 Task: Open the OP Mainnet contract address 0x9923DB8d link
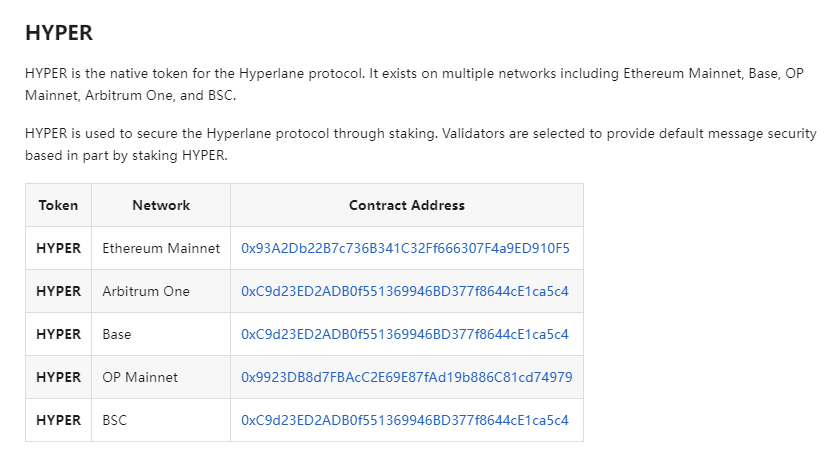(406, 377)
